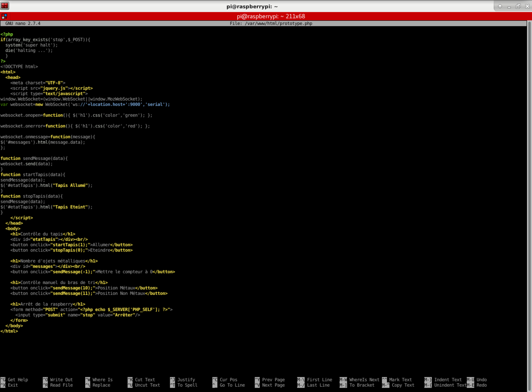The height and width of the screenshot is (392, 532).
Task: Click the Replace shortcut label
Action: (x=101, y=385)
